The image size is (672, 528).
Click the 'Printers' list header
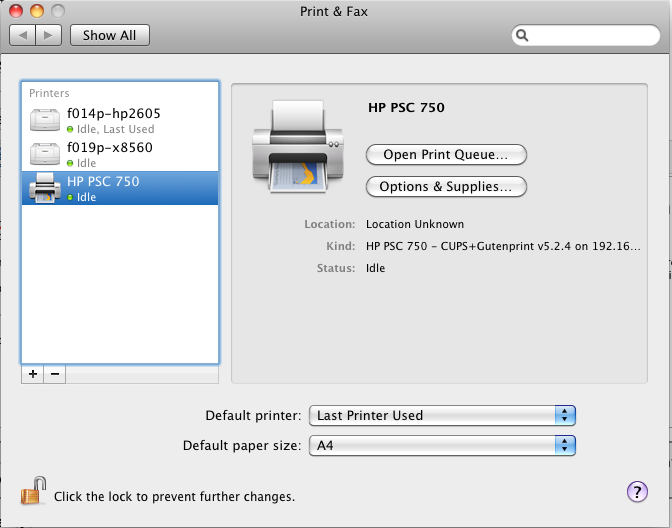(49, 93)
